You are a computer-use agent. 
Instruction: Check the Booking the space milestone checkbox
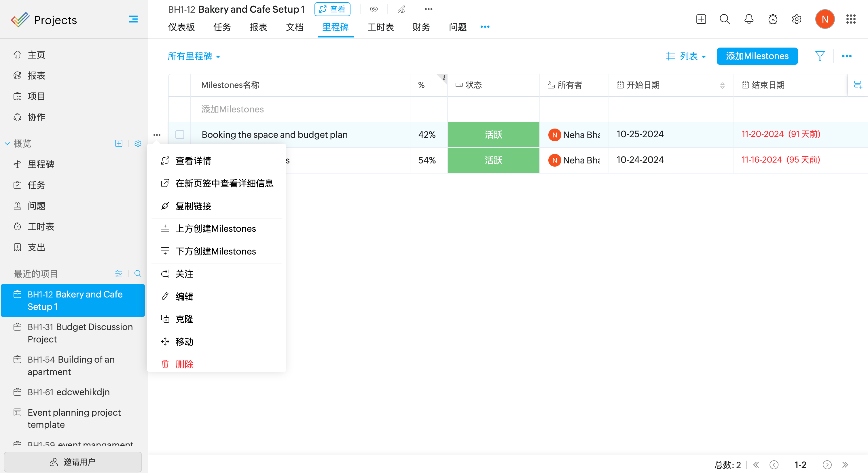coord(180,135)
